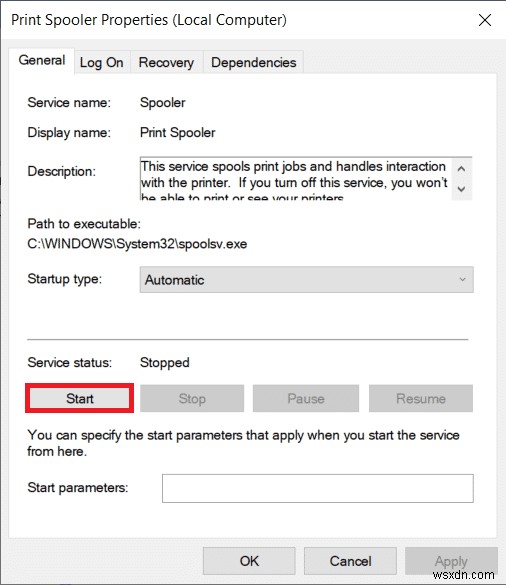Open the Startup type combo box
This screenshot has height=585, width=506.
pos(306,280)
